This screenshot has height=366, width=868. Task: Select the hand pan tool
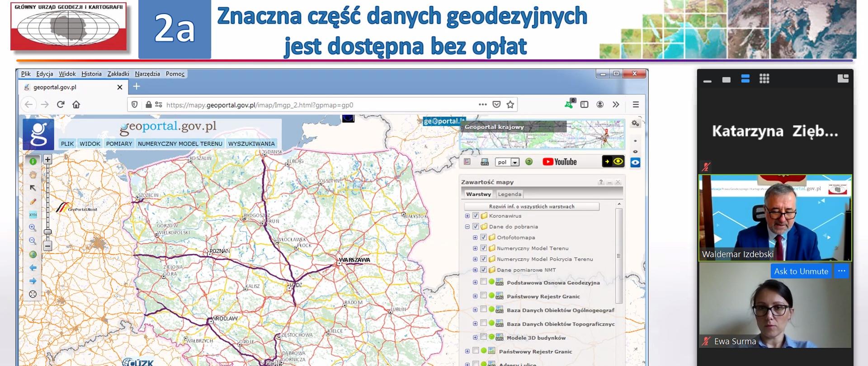click(x=33, y=174)
